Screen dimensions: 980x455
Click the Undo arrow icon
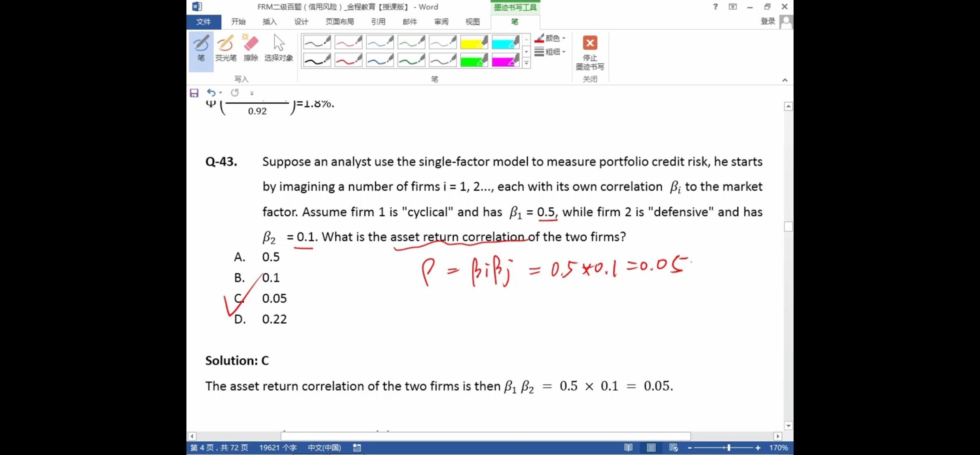[x=211, y=93]
